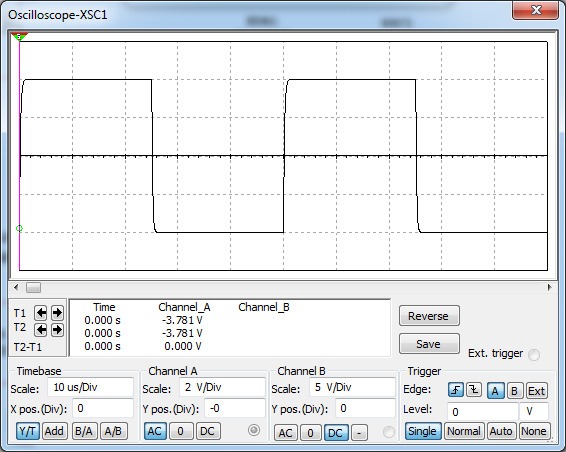Click Channel B invert minus button
This screenshot has height=452, width=566.
coord(359,433)
